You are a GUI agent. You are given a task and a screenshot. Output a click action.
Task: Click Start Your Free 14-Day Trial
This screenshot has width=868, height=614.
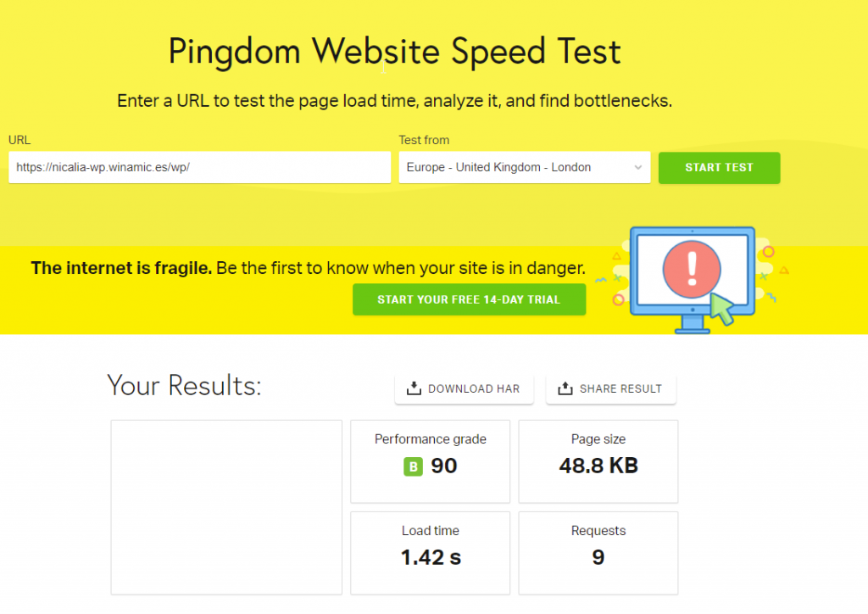469,299
